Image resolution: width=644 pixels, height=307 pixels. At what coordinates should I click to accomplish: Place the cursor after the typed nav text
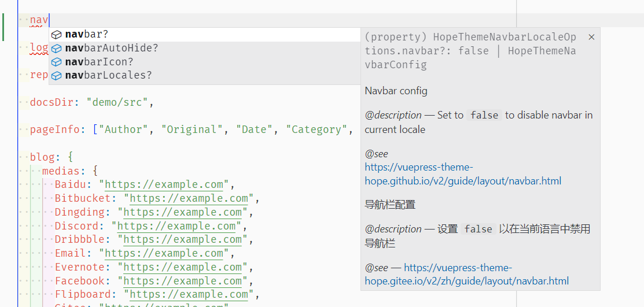[49, 20]
